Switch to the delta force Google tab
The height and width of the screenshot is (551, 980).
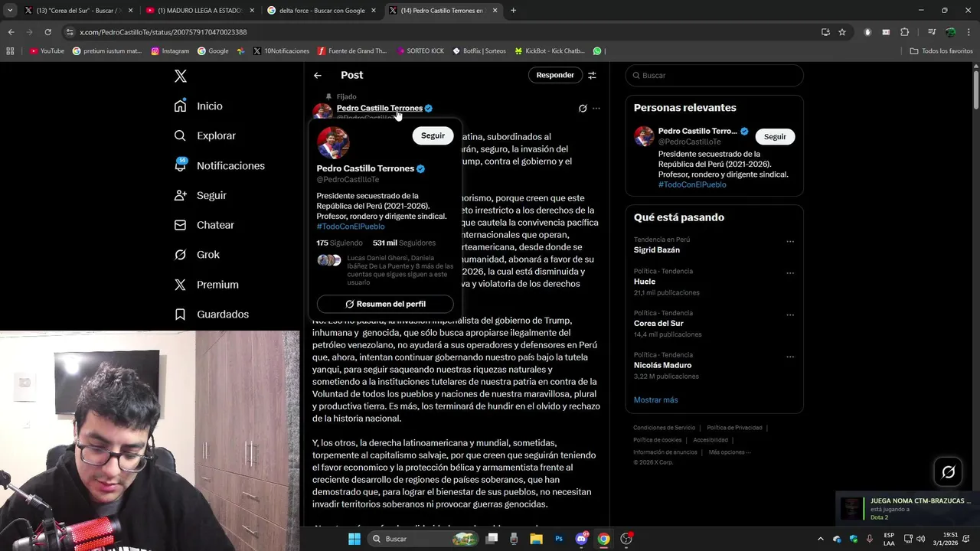pyautogui.click(x=321, y=11)
